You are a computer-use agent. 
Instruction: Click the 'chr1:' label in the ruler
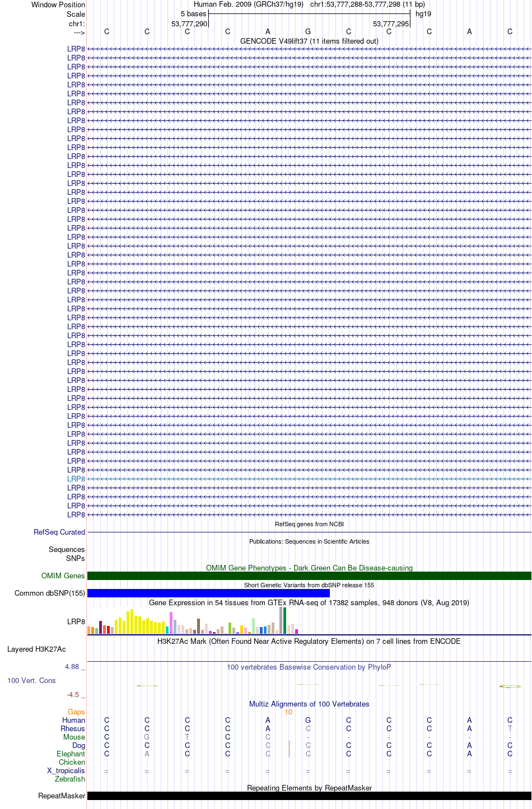coord(77,24)
